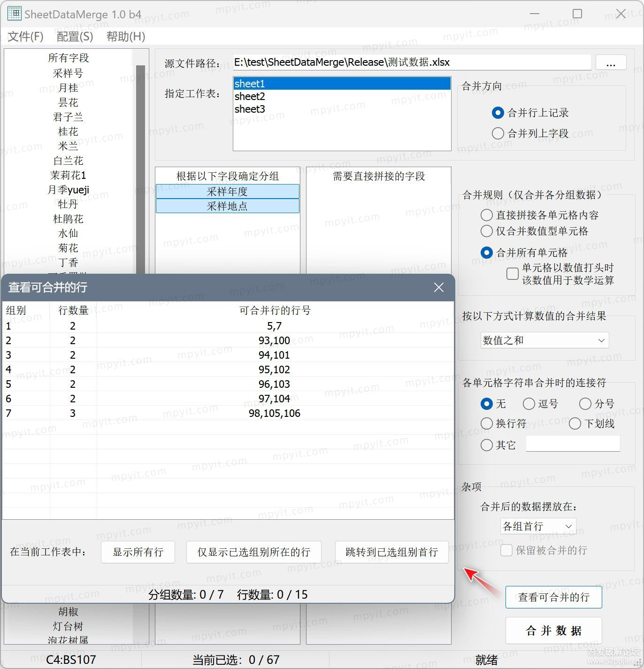
Task: Select 菊花 in field list
Action: [x=69, y=248]
